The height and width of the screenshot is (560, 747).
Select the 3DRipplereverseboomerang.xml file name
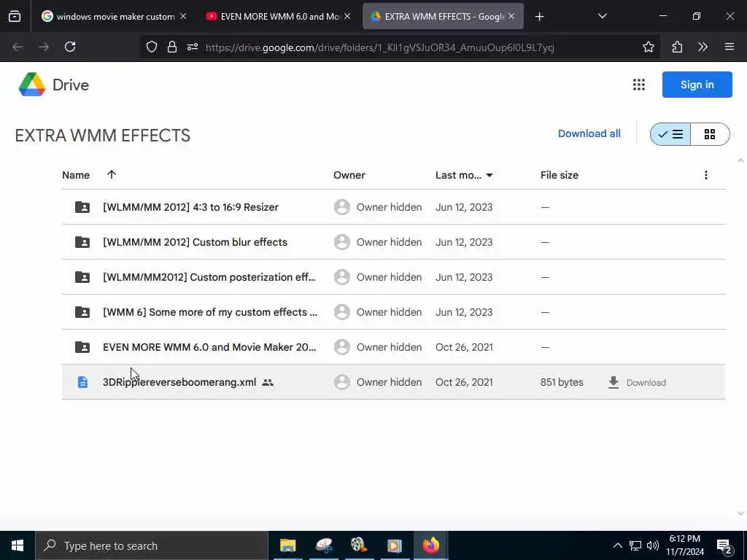click(x=179, y=382)
